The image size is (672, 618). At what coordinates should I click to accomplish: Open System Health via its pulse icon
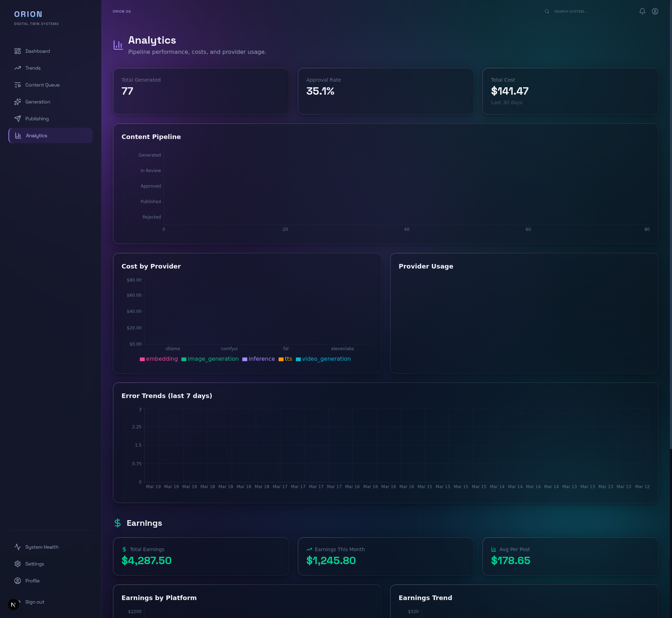click(x=18, y=547)
